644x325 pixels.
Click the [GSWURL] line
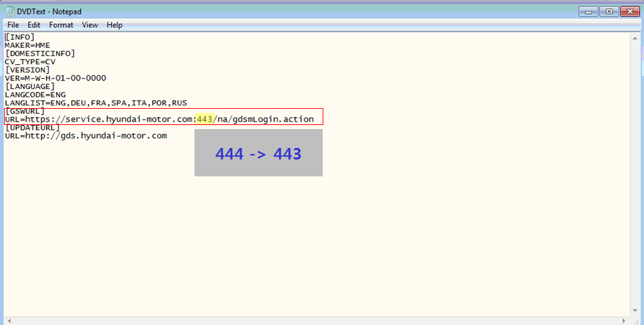click(x=25, y=111)
